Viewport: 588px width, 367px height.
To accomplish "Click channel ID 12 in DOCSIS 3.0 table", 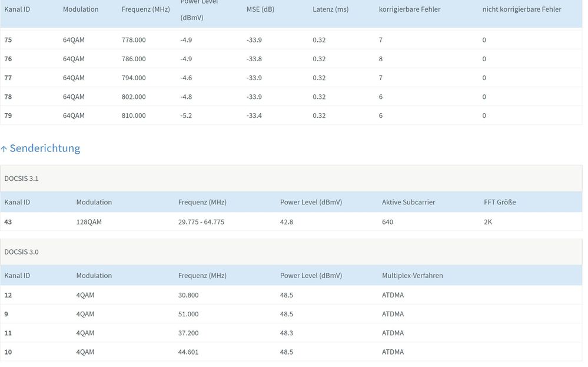I will [x=8, y=295].
